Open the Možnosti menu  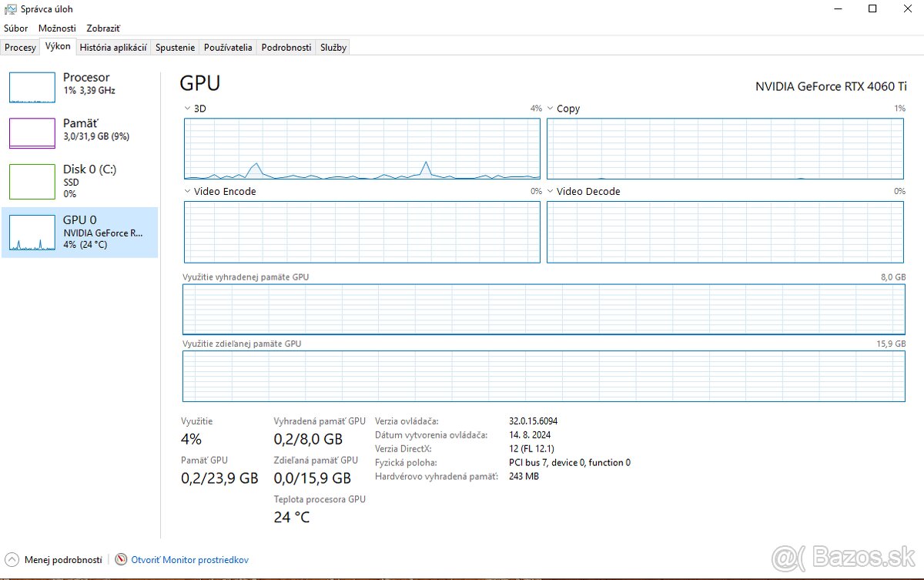pyautogui.click(x=57, y=28)
